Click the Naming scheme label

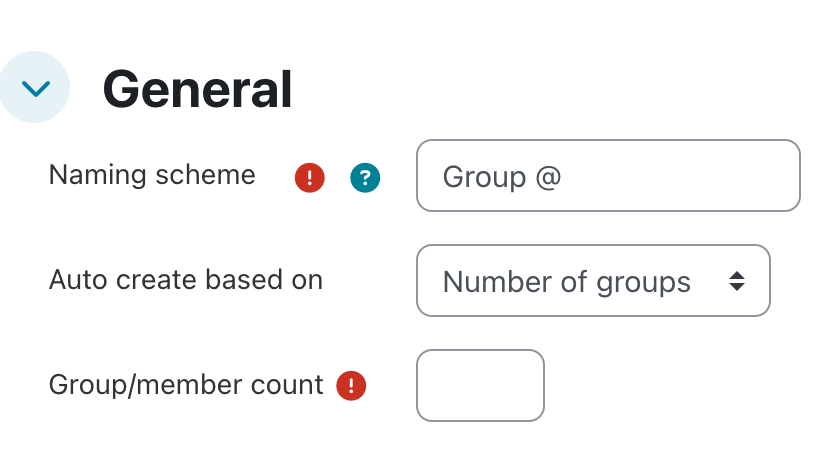coord(152,175)
